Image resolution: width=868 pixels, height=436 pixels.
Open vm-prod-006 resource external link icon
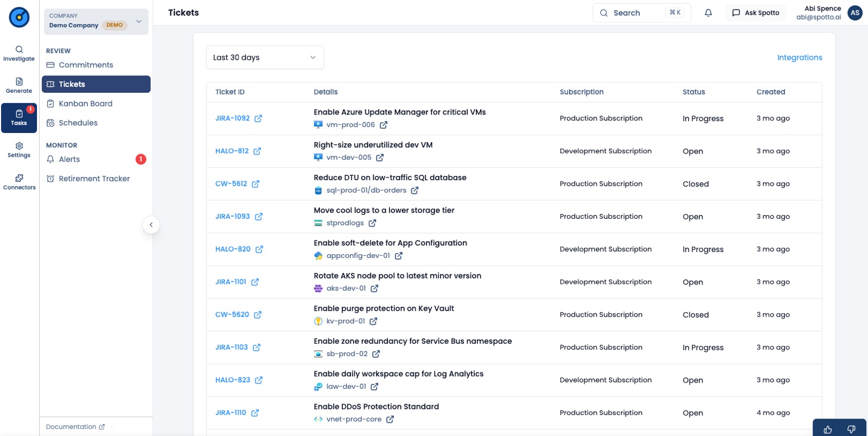(x=384, y=125)
